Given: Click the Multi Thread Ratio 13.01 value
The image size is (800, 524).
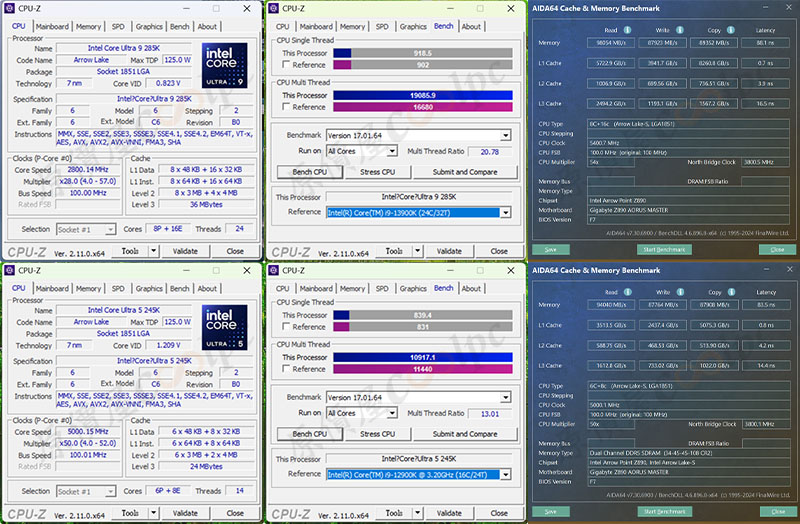Looking at the screenshot, I should (x=490, y=413).
